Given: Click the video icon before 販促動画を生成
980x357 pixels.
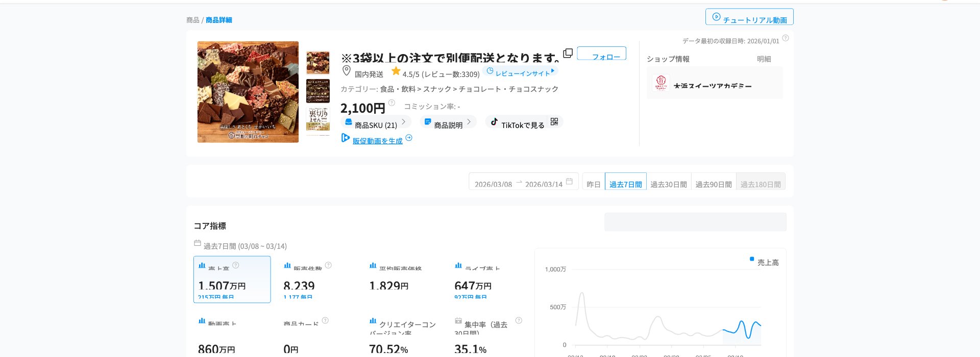Looking at the screenshot, I should point(346,138).
